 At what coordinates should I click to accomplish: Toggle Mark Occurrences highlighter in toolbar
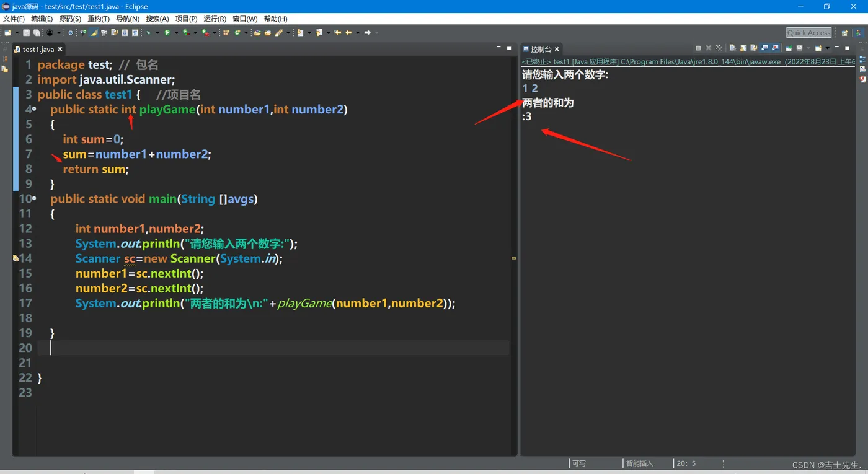[94, 32]
